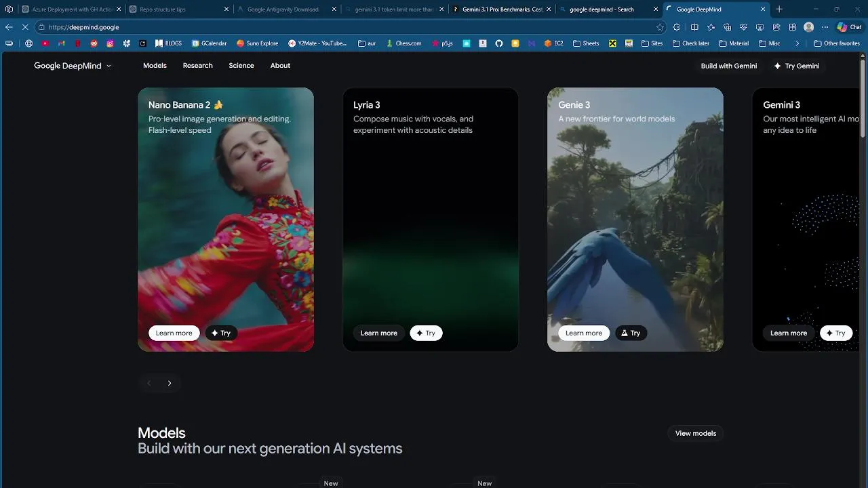
Task: Open Browser essentials heart icon
Action: click(x=743, y=27)
